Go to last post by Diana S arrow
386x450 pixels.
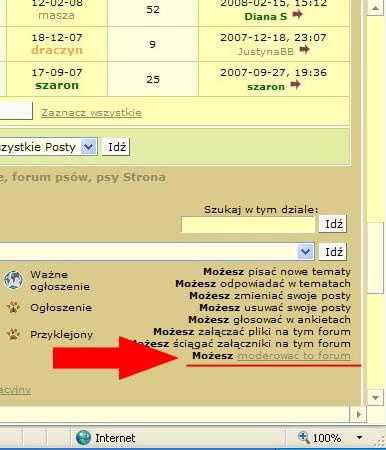point(297,15)
